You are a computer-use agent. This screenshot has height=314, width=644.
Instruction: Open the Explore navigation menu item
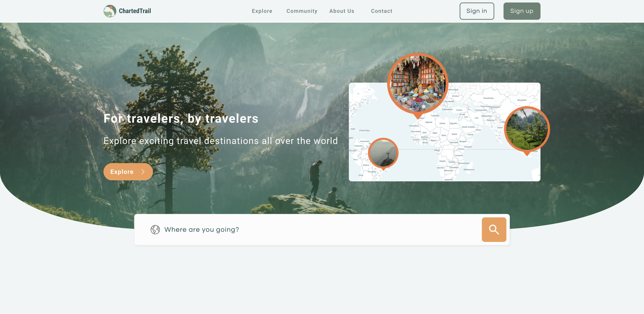click(x=262, y=11)
